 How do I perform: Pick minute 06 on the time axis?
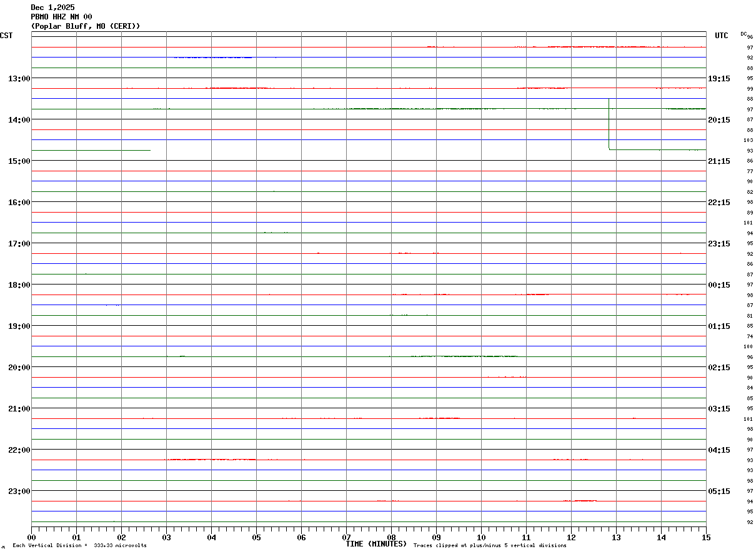pos(301,537)
